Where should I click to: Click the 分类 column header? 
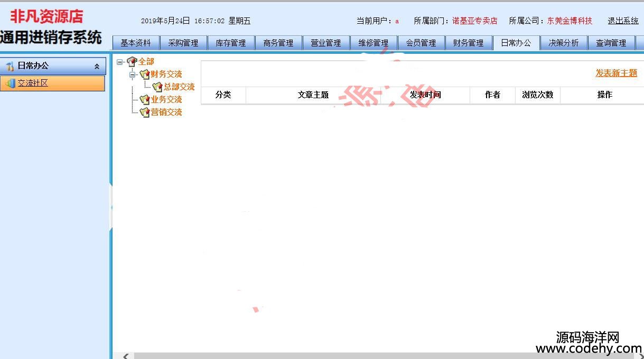coord(223,95)
